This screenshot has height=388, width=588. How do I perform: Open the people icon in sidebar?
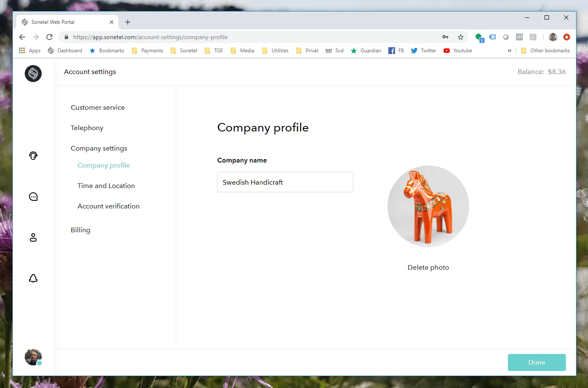33,237
